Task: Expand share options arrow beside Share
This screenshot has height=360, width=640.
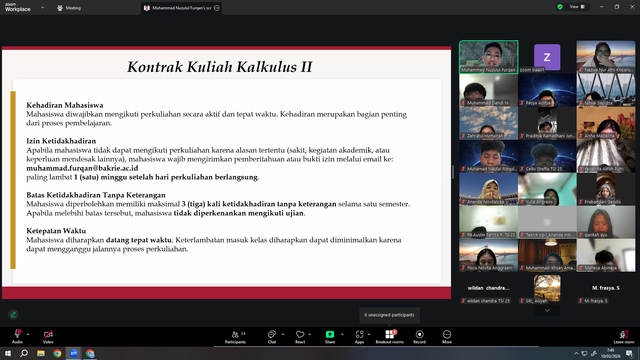Action: [x=342, y=334]
